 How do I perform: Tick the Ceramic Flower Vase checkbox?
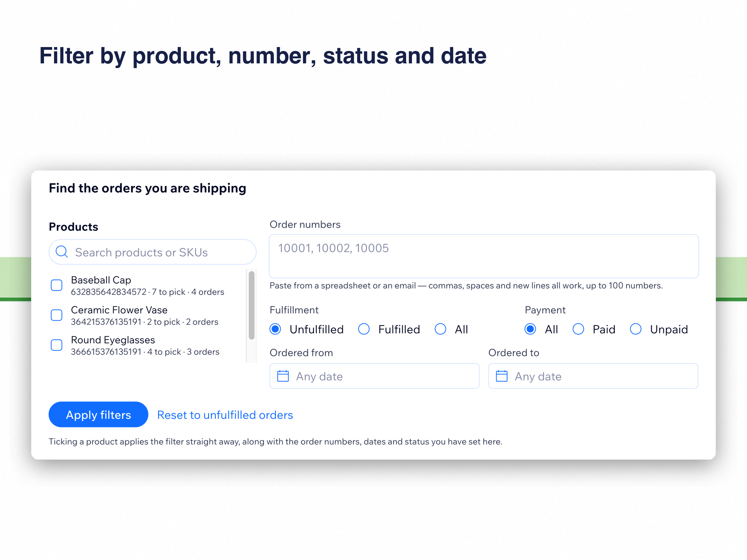coord(57,315)
